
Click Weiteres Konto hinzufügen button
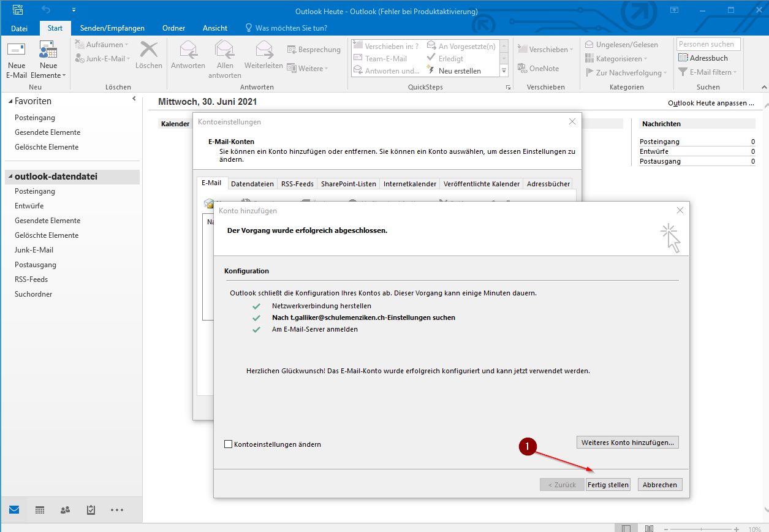coord(627,442)
